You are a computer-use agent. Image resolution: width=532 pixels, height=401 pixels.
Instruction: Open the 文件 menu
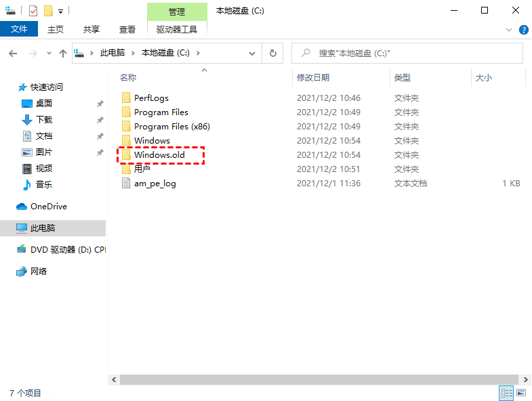[19, 29]
